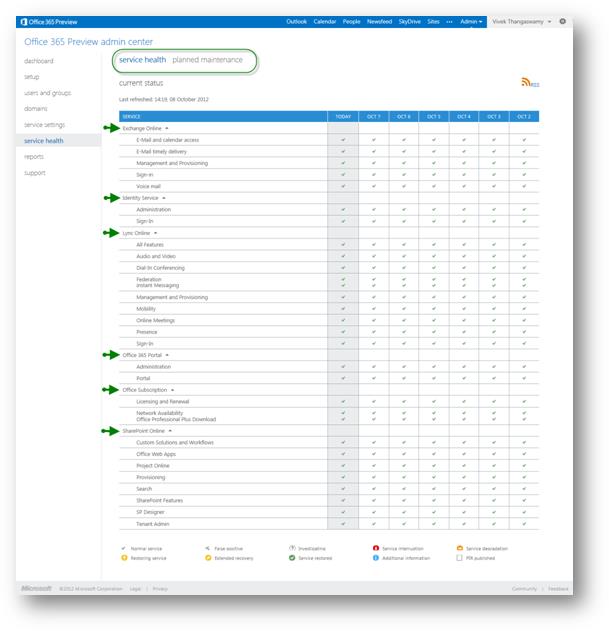Click the Additional information legend icon

pyautogui.click(x=376, y=557)
